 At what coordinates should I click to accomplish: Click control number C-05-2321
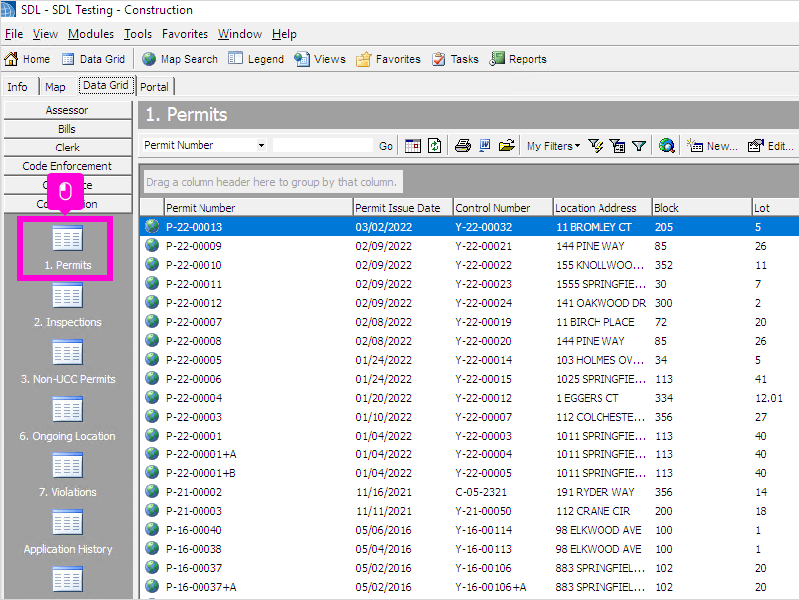click(x=481, y=491)
